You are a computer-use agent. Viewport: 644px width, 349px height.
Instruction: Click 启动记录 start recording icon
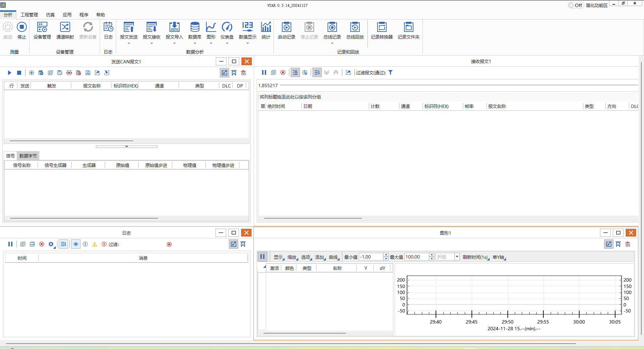point(287,31)
